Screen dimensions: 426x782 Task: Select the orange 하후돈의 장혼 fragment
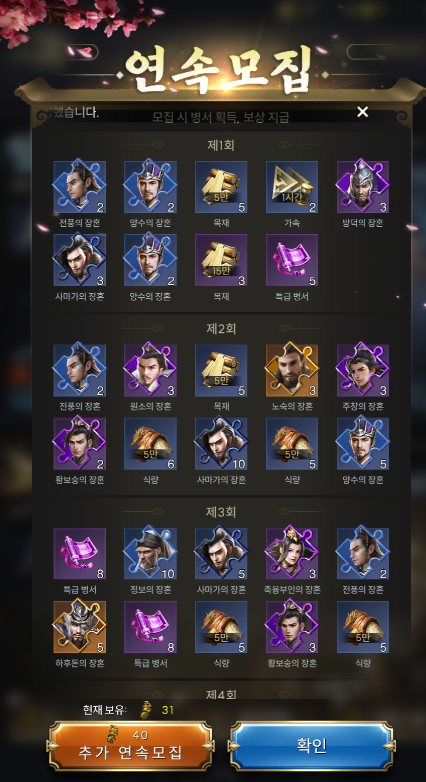pos(79,627)
